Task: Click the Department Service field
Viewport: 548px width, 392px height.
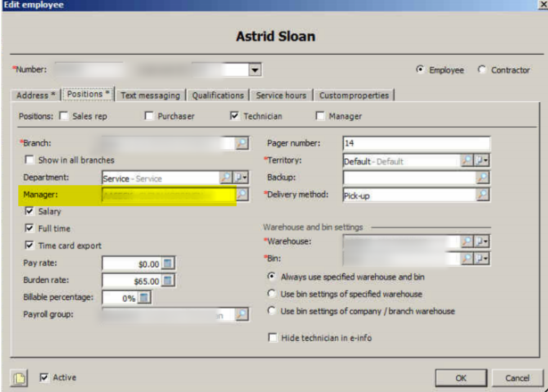Action: coord(161,178)
